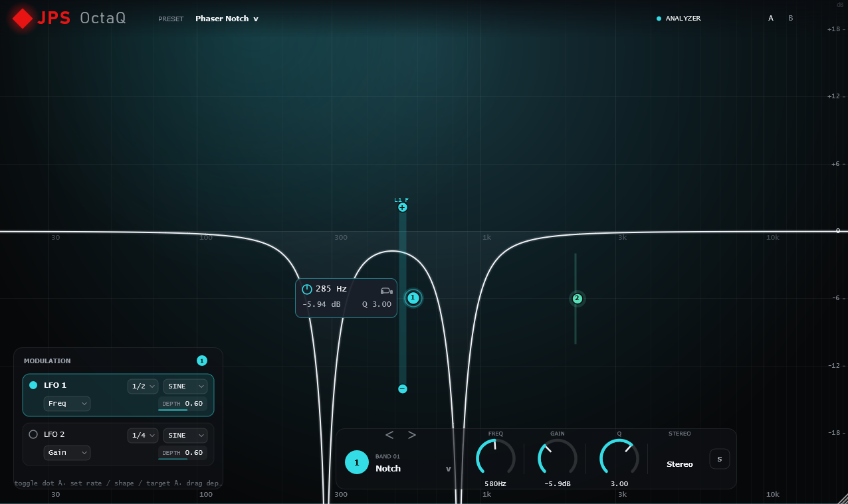Click minus handle of L1 F modulation range
This screenshot has width=848, height=504.
point(402,389)
